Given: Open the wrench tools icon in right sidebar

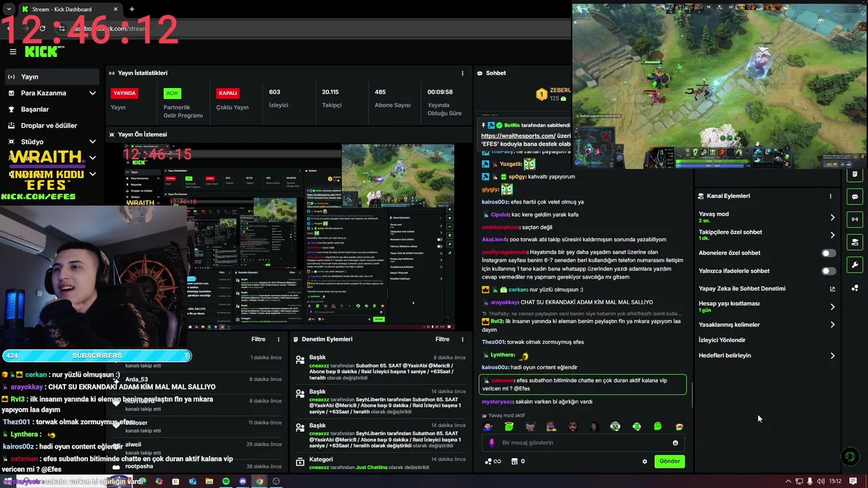Looking at the screenshot, I should [855, 265].
